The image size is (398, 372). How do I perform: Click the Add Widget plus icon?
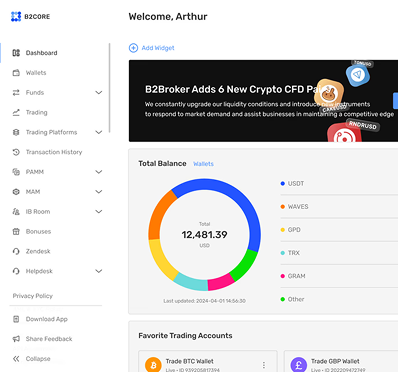point(133,48)
